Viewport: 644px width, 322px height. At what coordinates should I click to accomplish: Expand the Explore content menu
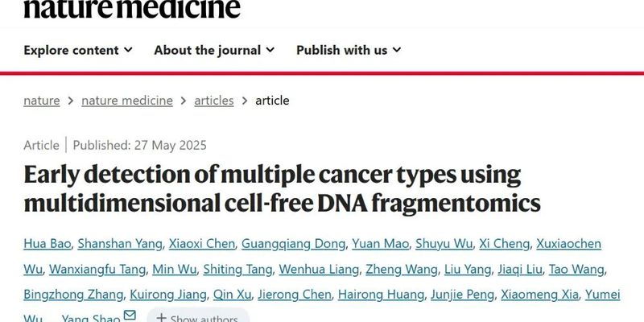point(78,50)
